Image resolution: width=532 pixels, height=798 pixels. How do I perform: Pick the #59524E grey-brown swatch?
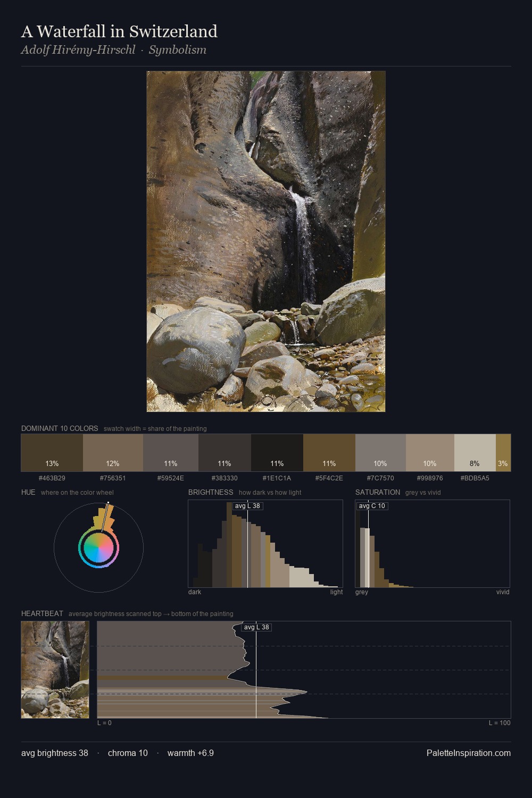171,453
